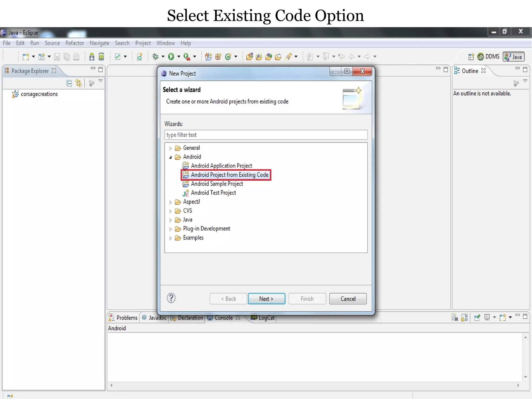Image resolution: width=532 pixels, height=399 pixels.
Task: Click the Pin Console icon
Action: point(477,317)
